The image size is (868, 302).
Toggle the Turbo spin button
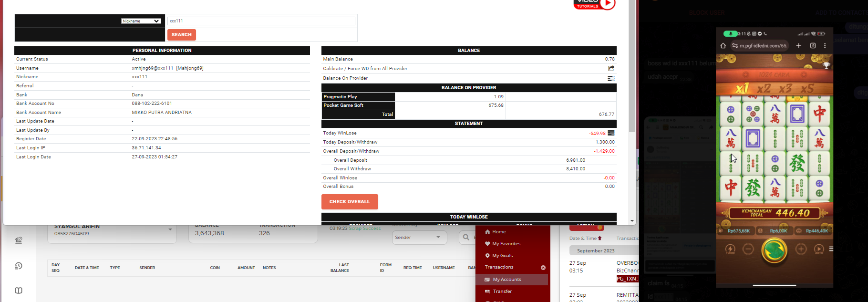[x=730, y=250]
